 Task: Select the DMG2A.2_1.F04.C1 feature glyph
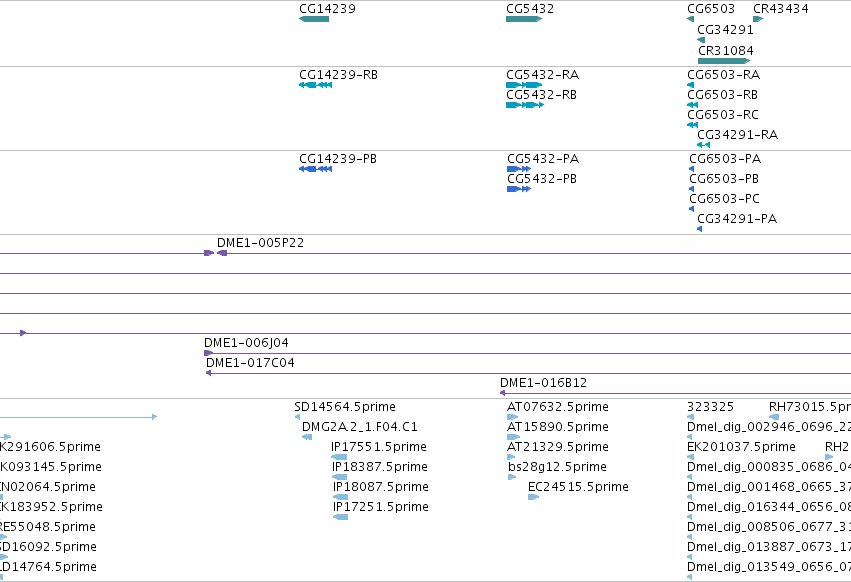[x=307, y=437]
